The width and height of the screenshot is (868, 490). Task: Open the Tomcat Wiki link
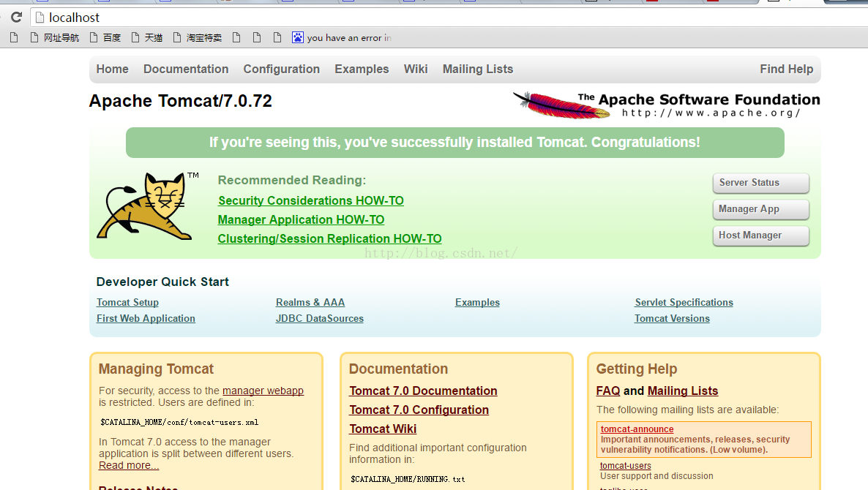(x=383, y=429)
